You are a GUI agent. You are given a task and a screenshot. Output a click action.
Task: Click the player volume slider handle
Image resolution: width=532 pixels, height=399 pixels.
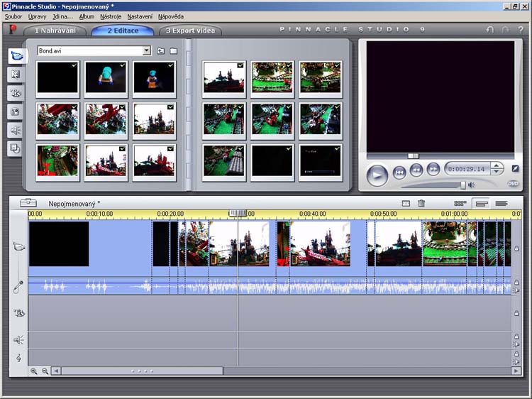(x=463, y=185)
